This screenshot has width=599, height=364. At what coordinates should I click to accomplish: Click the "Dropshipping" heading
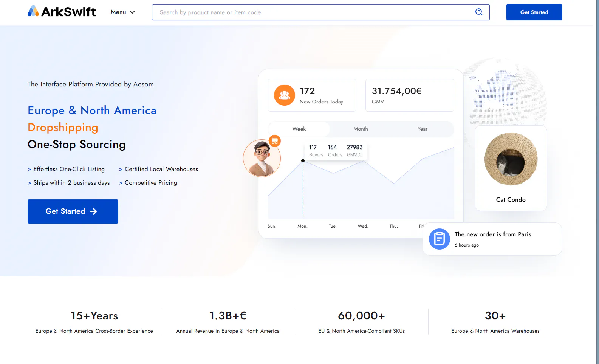(63, 128)
